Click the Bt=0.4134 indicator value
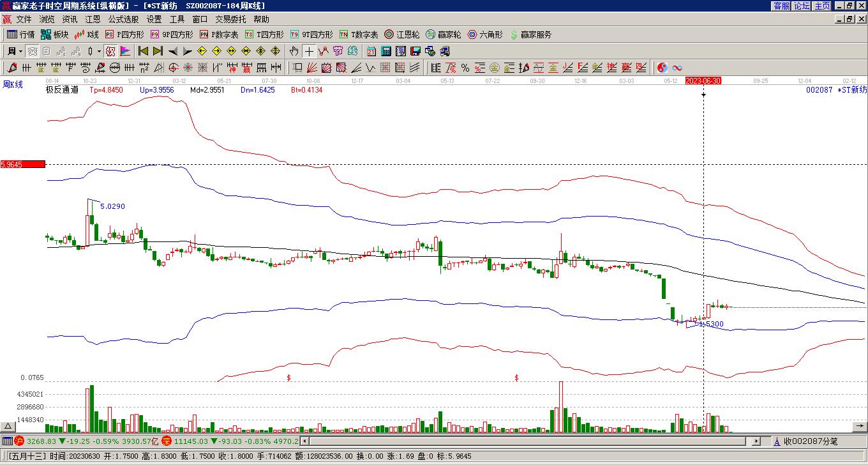Image resolution: width=868 pixels, height=465 pixels. (x=307, y=90)
